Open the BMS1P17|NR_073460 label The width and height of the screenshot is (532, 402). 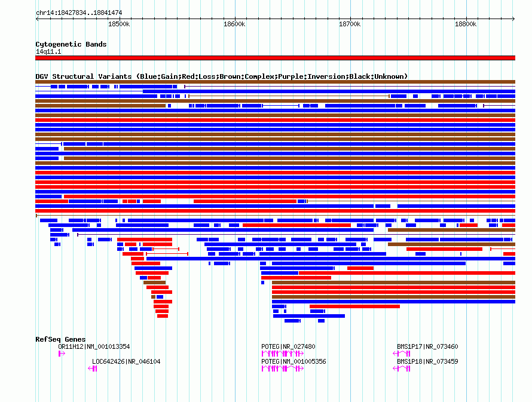(427, 346)
